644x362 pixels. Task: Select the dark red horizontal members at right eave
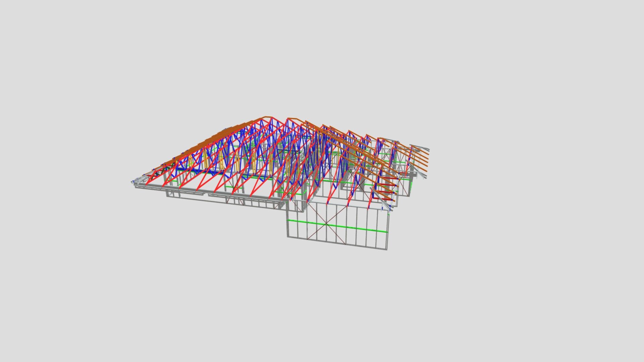coord(385,192)
